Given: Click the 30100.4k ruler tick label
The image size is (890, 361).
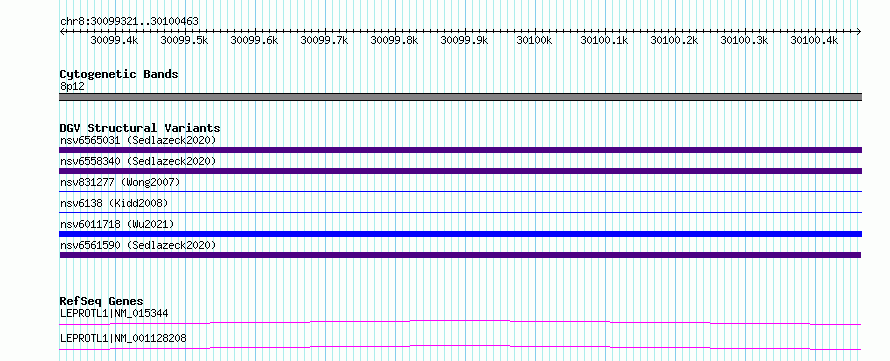Looking at the screenshot, I should click(x=815, y=40).
